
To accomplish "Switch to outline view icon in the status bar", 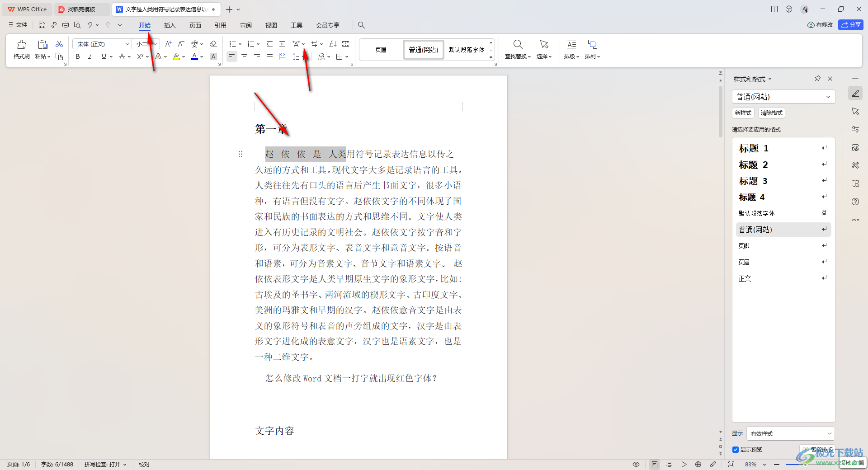I will point(669,464).
